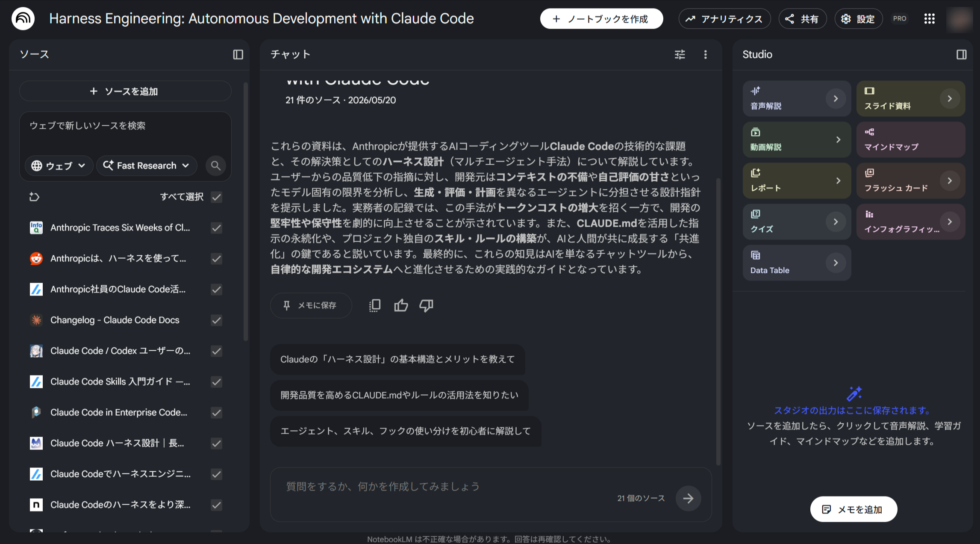Image resolution: width=980 pixels, height=544 pixels.
Task: Open the Google apps grid icon
Action: 930,18
